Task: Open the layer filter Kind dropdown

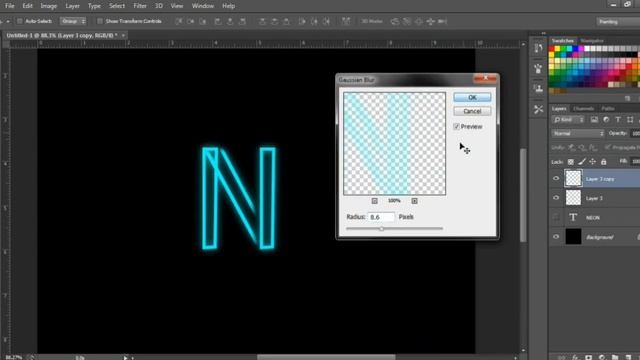Action: click(568, 120)
